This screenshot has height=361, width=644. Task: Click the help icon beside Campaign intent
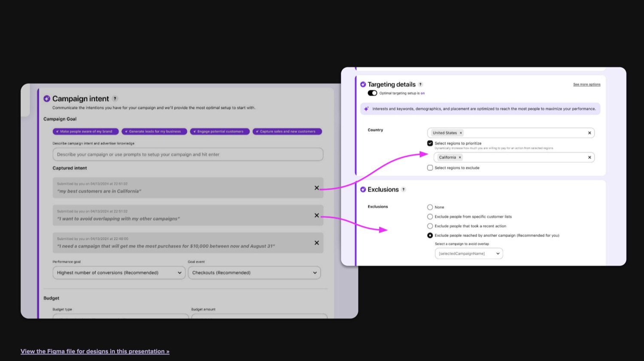click(x=115, y=99)
